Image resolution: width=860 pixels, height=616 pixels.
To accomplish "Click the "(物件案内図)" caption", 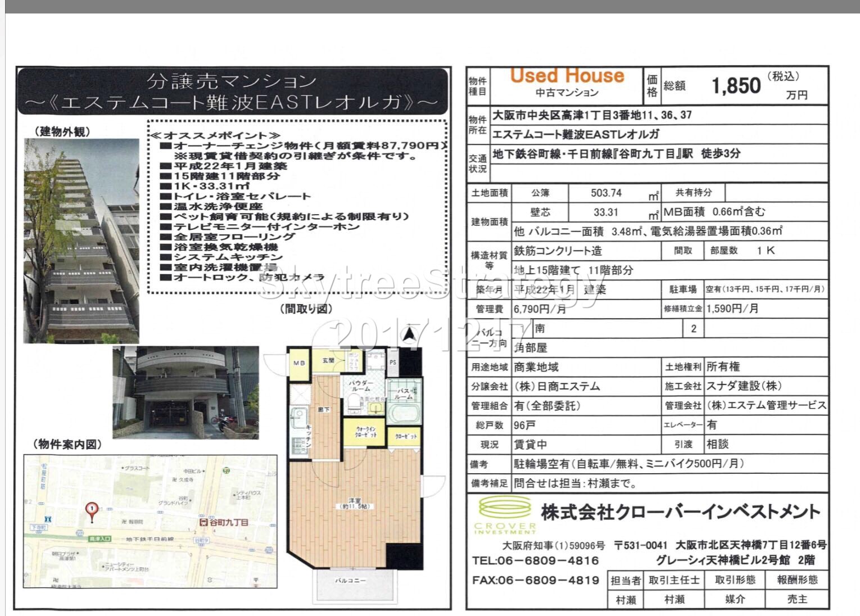I will [68, 445].
